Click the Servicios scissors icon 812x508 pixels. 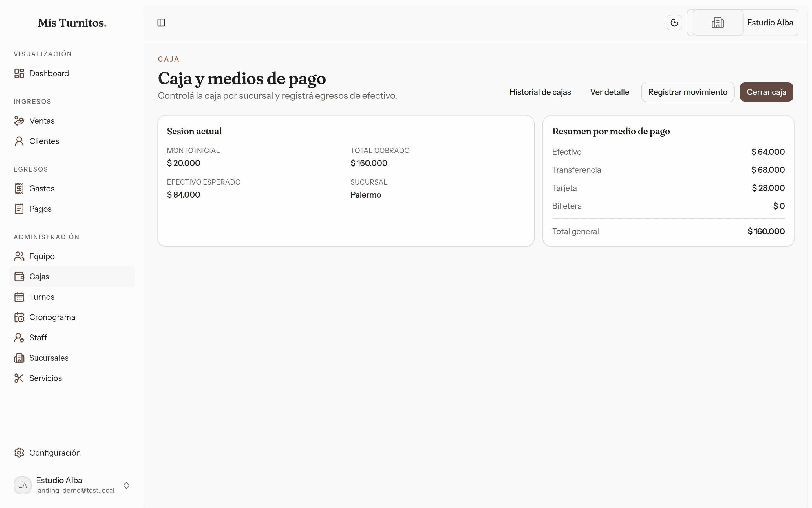[x=19, y=378]
